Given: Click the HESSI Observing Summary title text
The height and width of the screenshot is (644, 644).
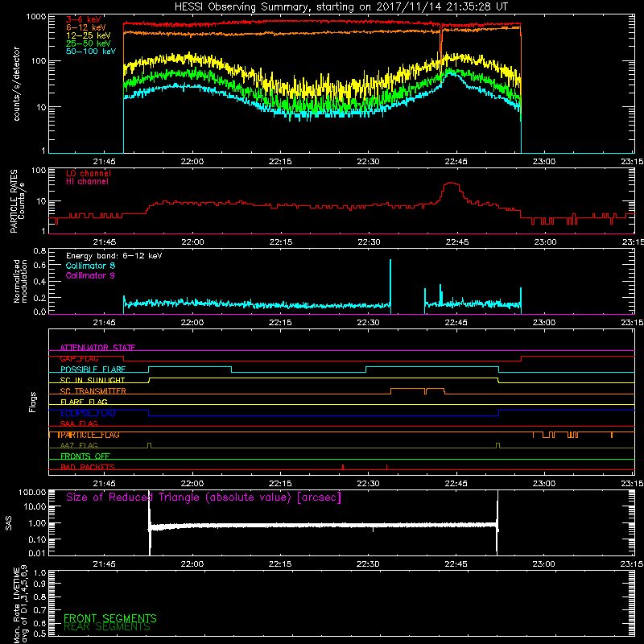Looking at the screenshot, I should click(x=341, y=7).
